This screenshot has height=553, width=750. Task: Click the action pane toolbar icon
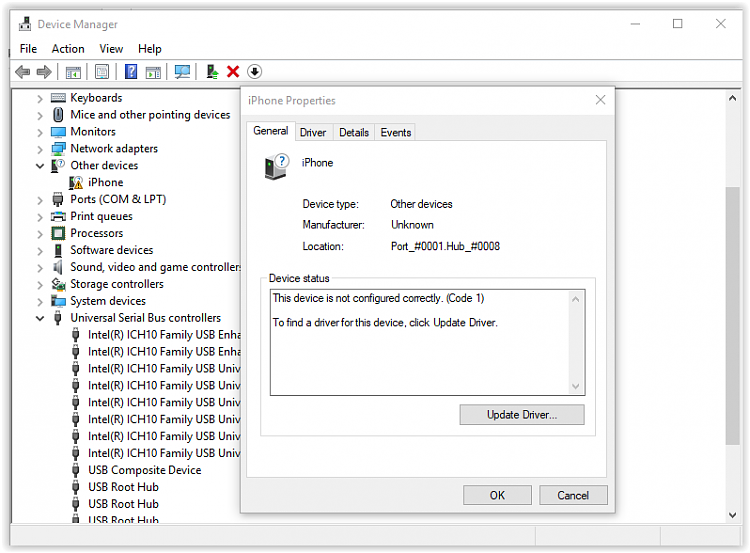[153, 72]
